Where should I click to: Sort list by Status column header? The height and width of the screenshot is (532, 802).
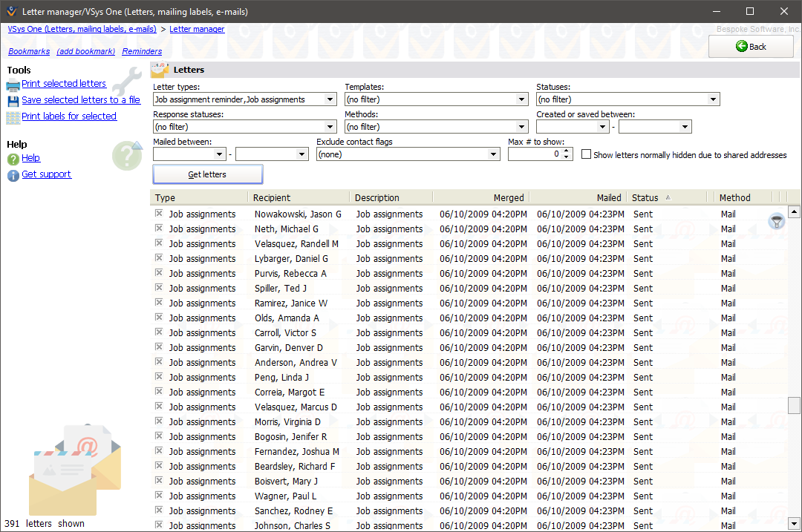point(646,197)
